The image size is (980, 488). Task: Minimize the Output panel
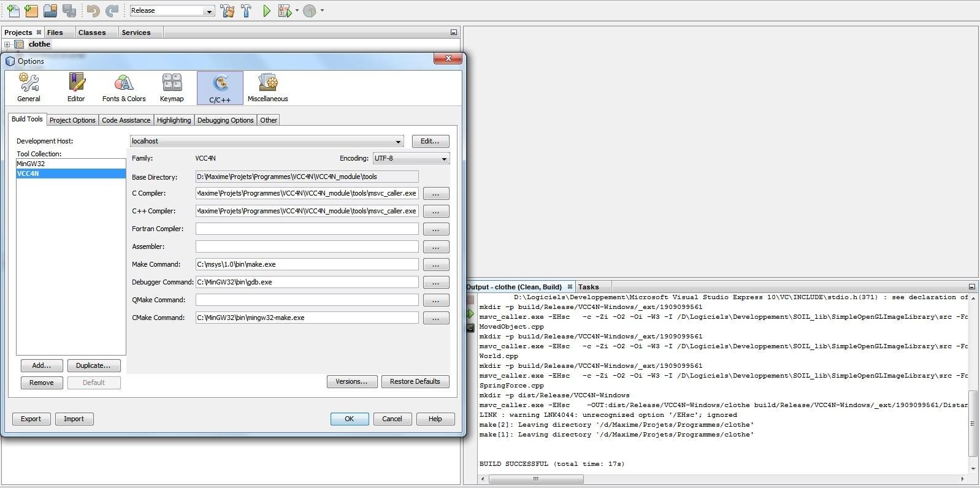(972, 286)
